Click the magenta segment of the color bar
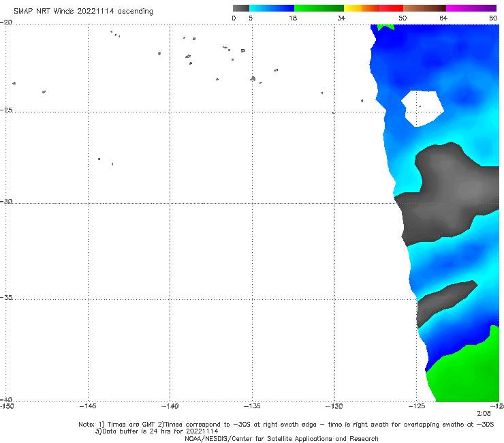 tap(471, 8)
